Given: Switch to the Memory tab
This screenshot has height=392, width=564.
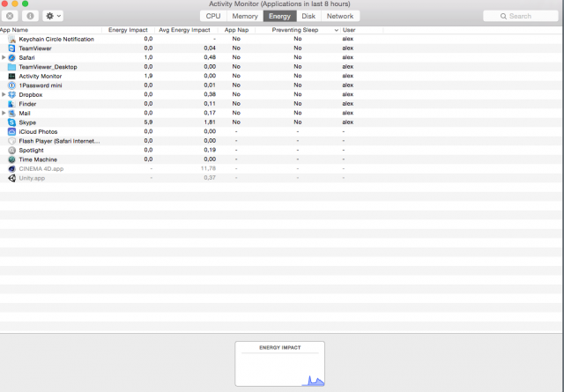Looking at the screenshot, I should 245,16.
